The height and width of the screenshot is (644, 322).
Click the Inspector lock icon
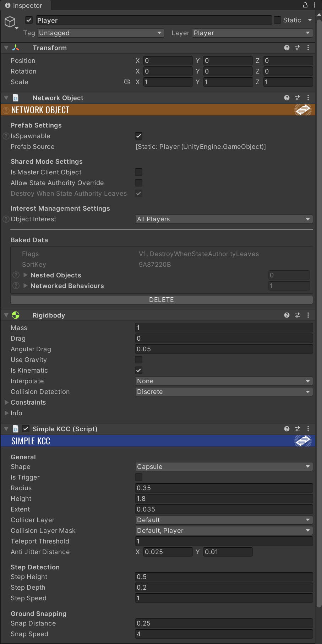point(305,5)
